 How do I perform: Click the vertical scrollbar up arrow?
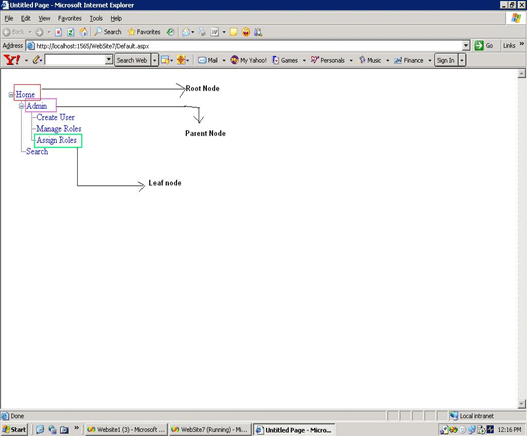[522, 73]
